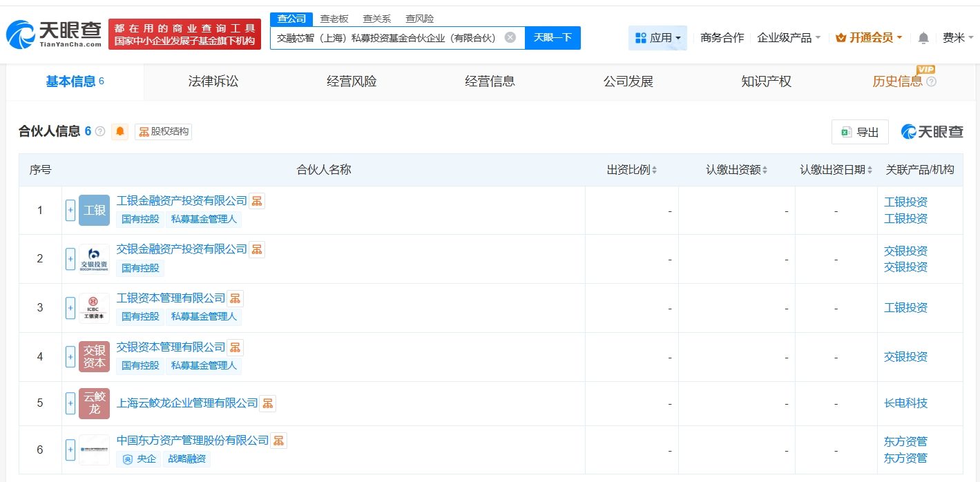
Task: Click the 天眼一下 search button
Action: click(553, 37)
